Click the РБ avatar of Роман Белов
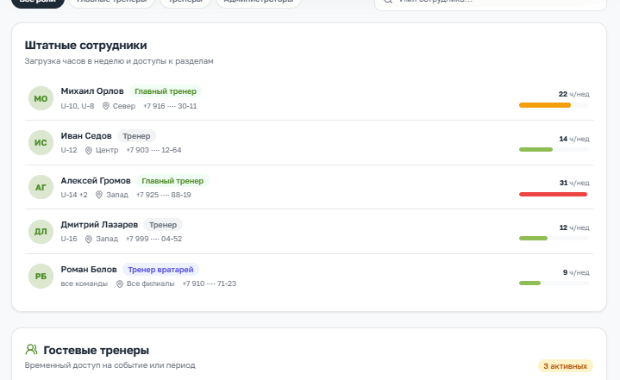620x380 pixels. [x=41, y=276]
